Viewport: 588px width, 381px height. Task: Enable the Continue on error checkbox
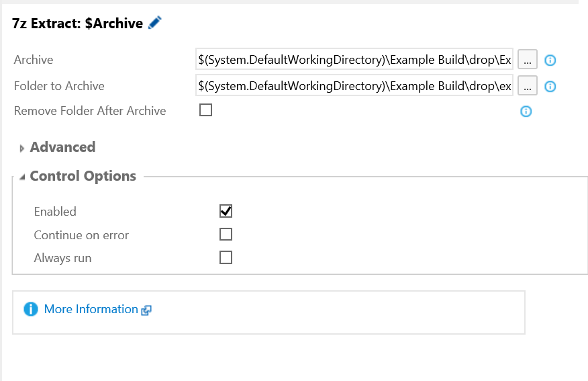coord(226,235)
